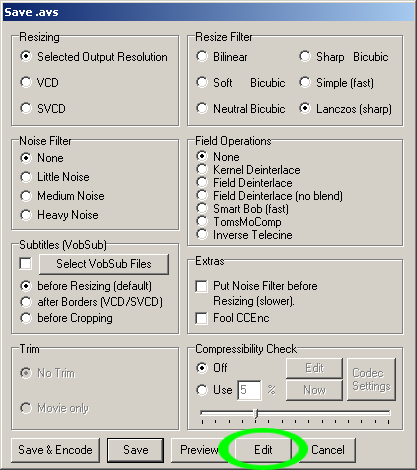
Task: Click the Select VobSub Files button
Action: point(104,264)
